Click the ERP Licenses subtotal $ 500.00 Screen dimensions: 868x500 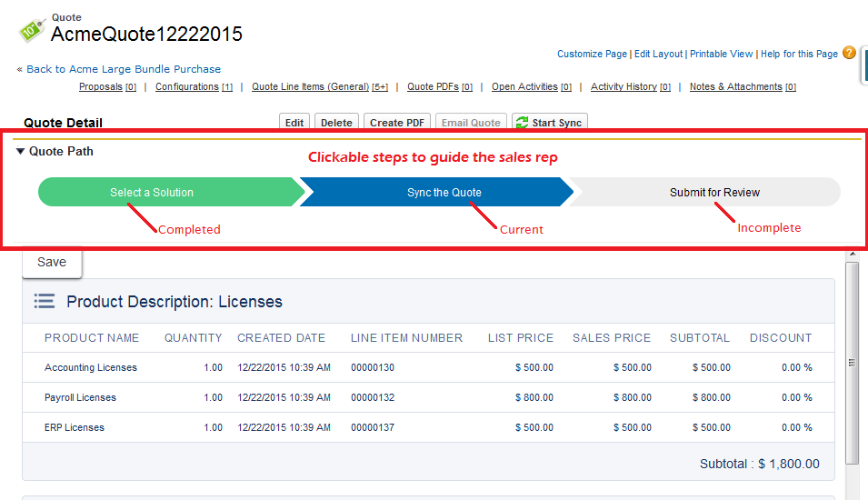pos(712,427)
